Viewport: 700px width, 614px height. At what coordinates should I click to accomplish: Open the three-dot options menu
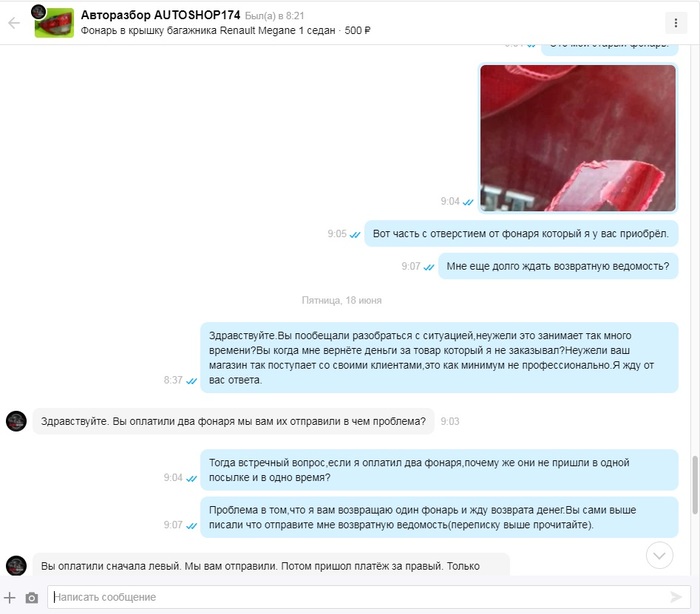675,23
